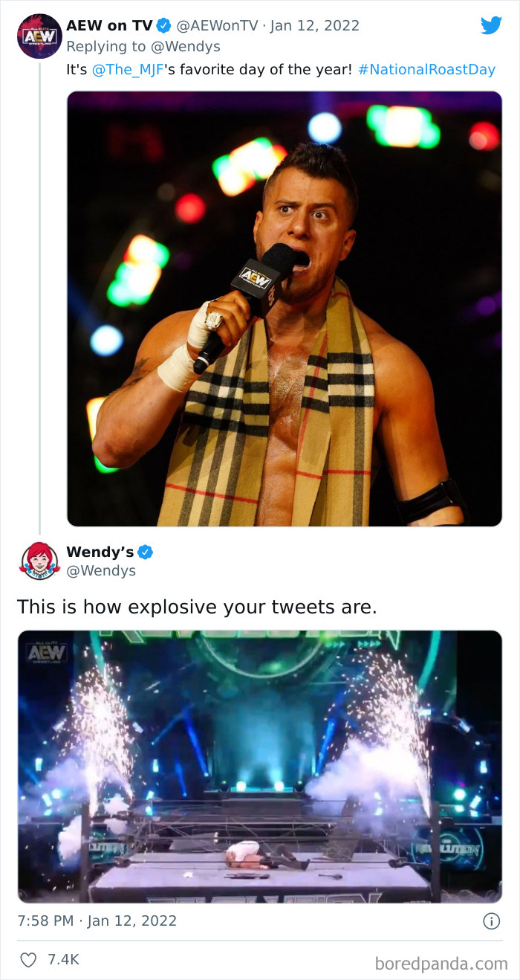Click the verified checkmark beside Wendy's
This screenshot has height=980, width=520.
[x=146, y=552]
